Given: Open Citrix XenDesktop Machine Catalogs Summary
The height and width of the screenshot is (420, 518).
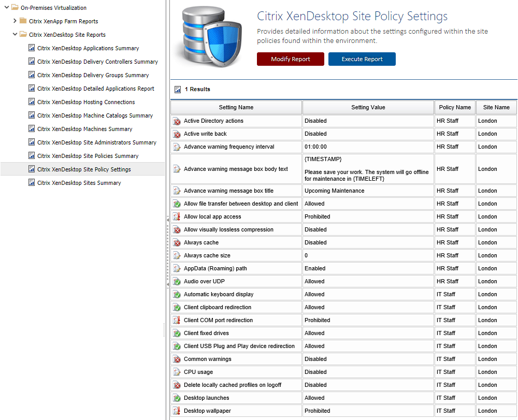Looking at the screenshot, I should [x=95, y=115].
